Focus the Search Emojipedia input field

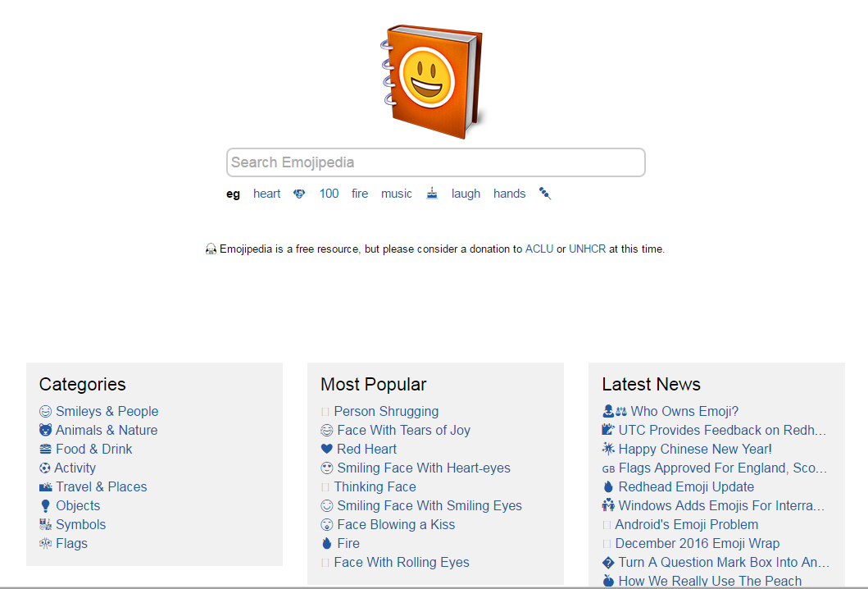click(x=436, y=162)
